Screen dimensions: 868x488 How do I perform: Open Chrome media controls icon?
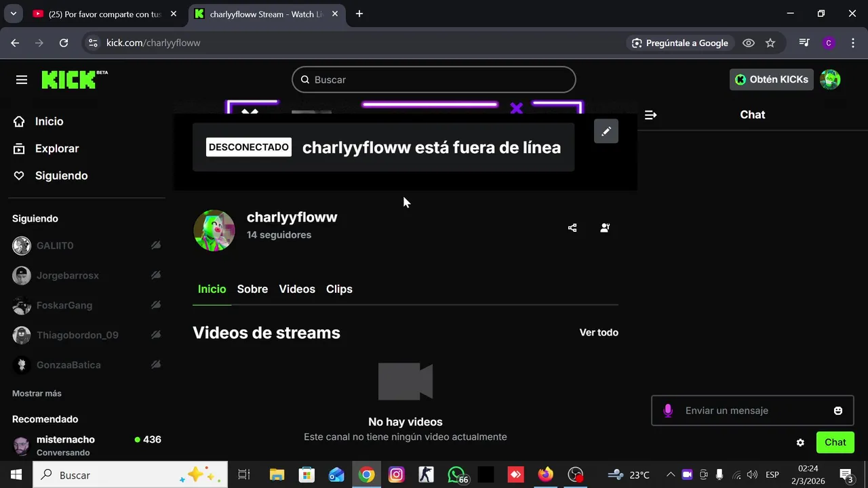[x=804, y=43]
